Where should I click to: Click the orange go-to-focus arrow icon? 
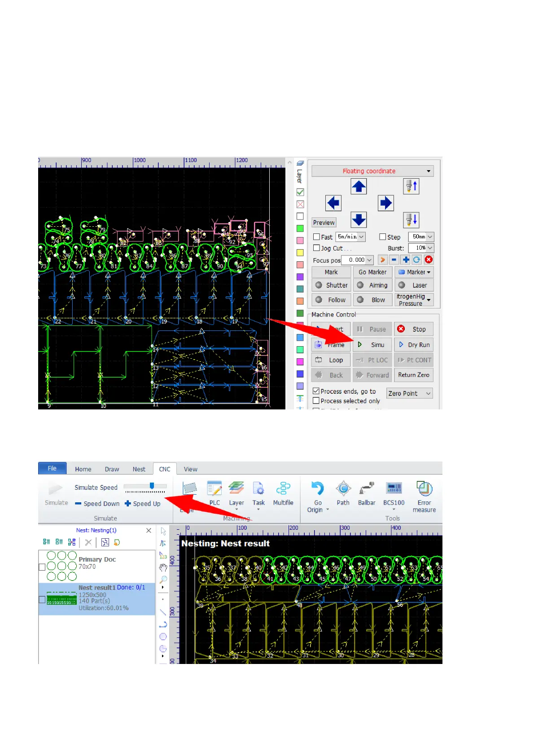pyautogui.click(x=382, y=260)
